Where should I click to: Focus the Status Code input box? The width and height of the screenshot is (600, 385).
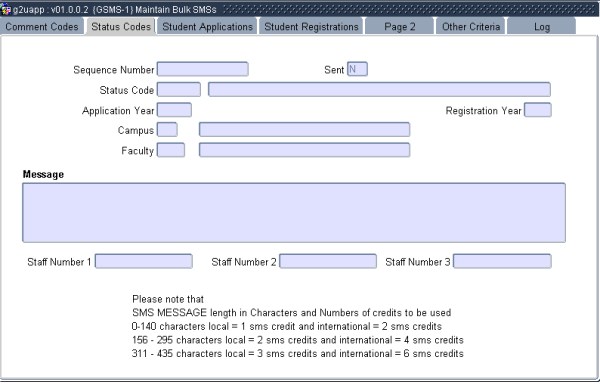coord(179,90)
